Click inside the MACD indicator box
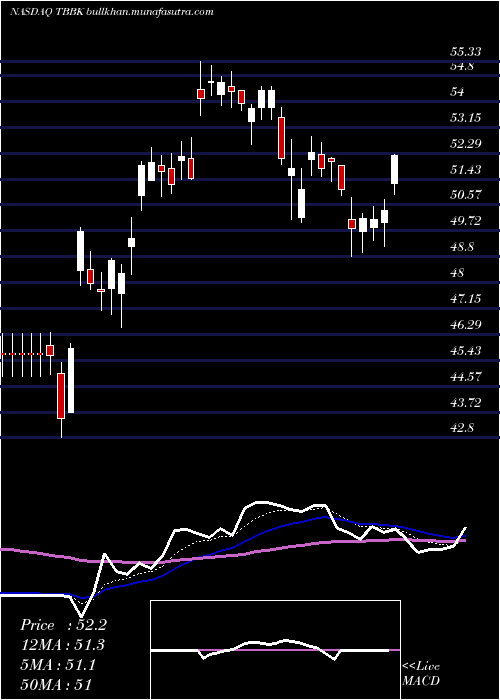The height and width of the screenshot is (700, 500). tap(275, 650)
